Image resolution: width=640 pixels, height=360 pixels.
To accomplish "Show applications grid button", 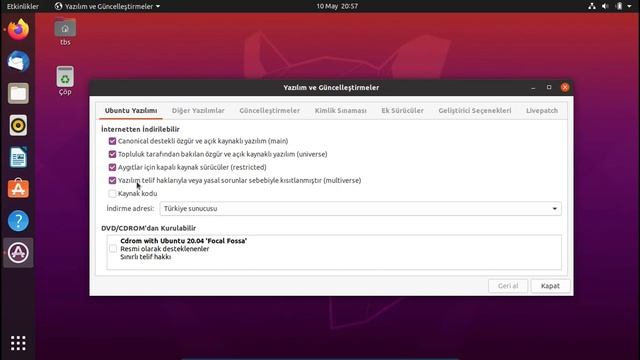I will pos(18,343).
